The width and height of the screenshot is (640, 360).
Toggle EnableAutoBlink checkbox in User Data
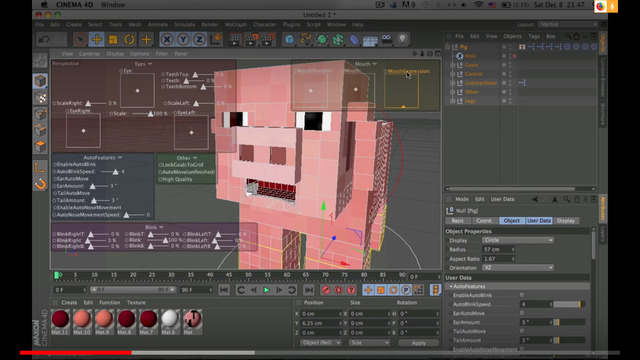click(x=522, y=295)
